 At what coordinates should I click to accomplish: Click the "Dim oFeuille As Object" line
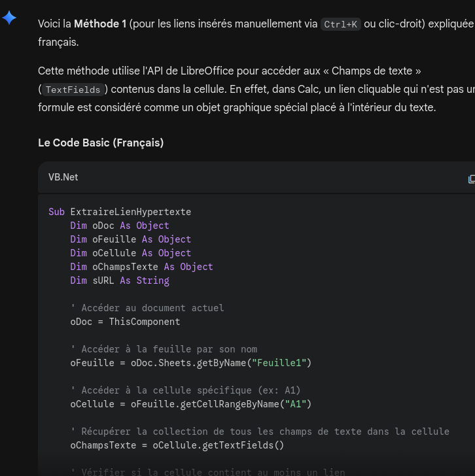131,239
